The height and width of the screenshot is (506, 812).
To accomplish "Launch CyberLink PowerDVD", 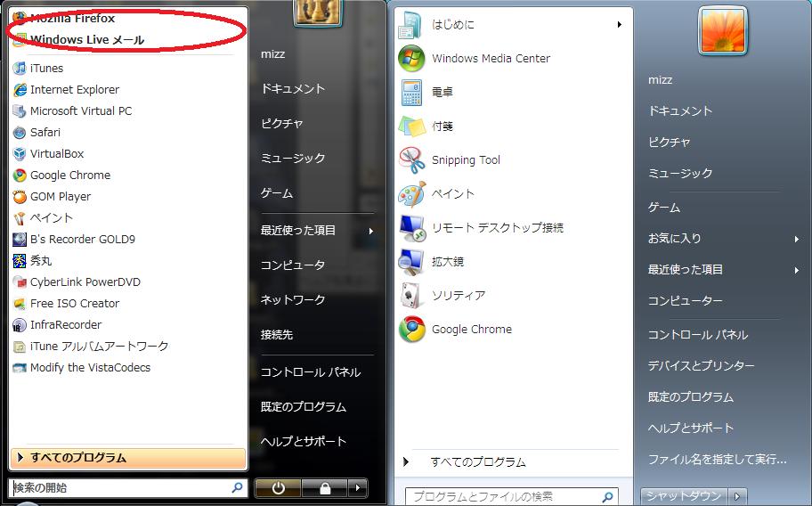I will pyautogui.click(x=77, y=282).
